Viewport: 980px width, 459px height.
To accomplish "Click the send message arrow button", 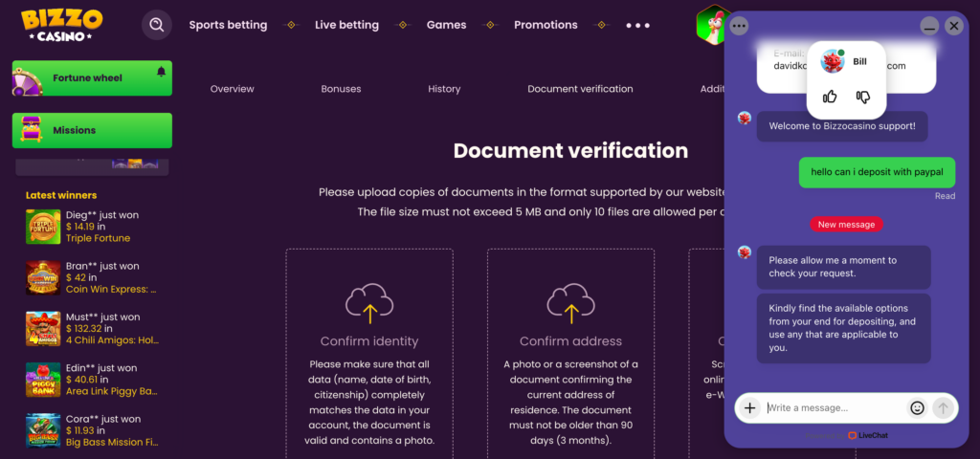I will 943,407.
